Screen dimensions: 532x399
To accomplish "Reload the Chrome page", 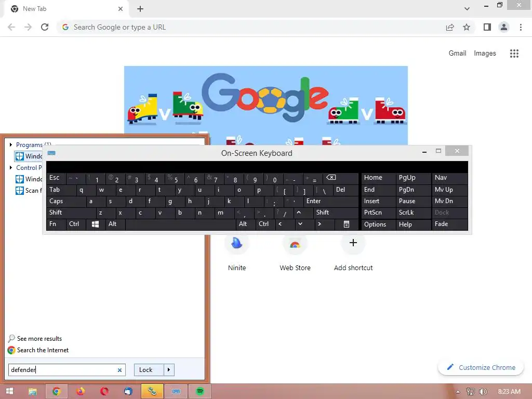I will point(45,27).
